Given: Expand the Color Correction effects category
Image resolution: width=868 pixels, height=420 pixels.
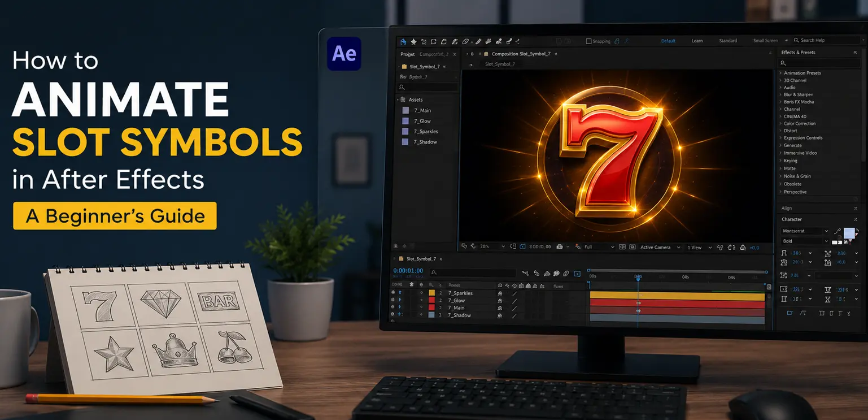Looking at the screenshot, I should [781, 123].
